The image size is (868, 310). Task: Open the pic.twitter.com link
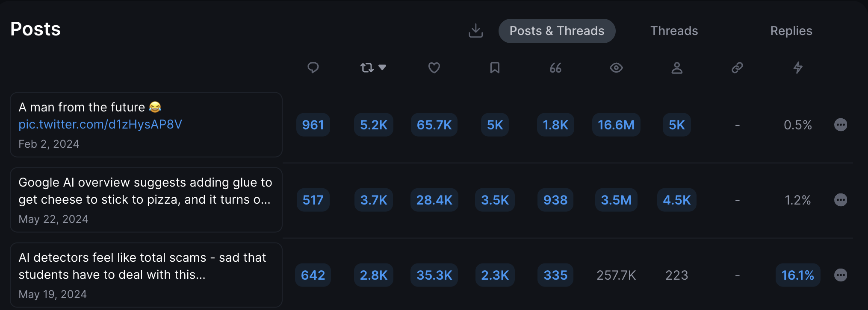coord(100,124)
